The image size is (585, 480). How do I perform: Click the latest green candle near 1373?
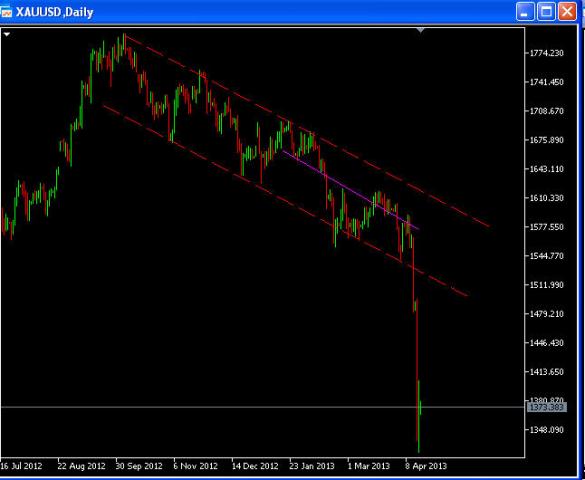(421, 407)
